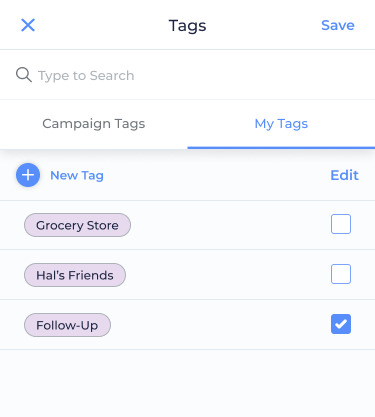
Task: Click the Follow-Up tag pill
Action: tap(67, 325)
